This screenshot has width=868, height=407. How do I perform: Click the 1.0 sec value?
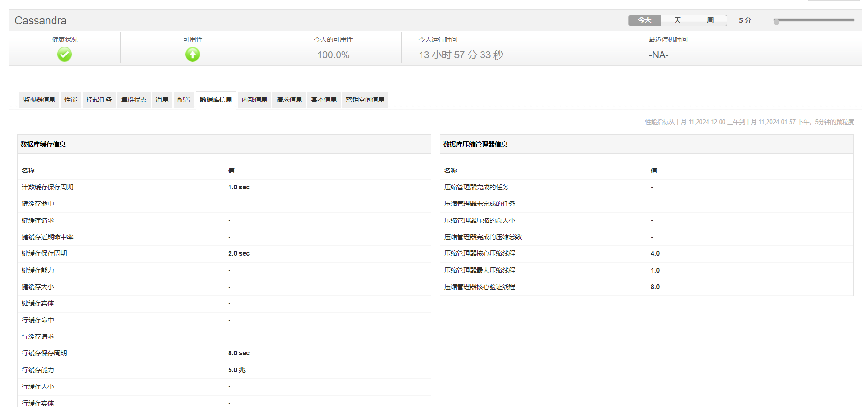click(239, 187)
